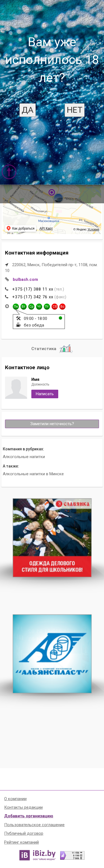The height and width of the screenshot is (868, 104).
Task: Click the Написать button
Action: [x=45, y=394]
